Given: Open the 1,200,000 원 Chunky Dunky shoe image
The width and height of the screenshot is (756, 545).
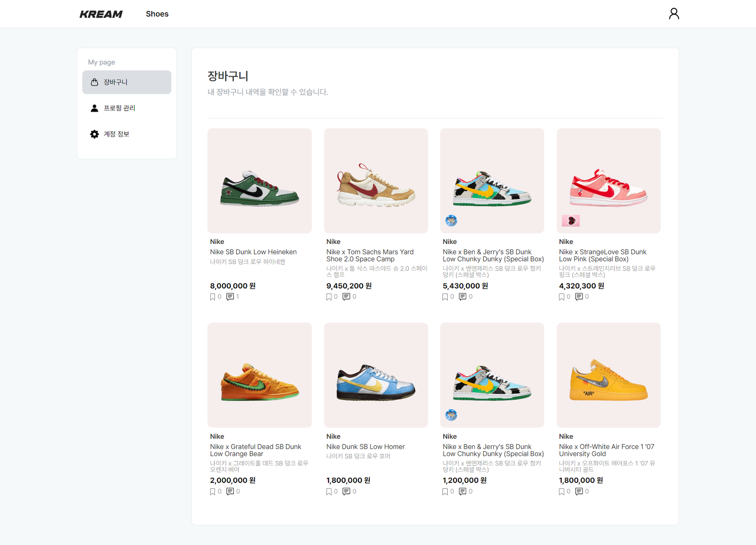Looking at the screenshot, I should click(493, 375).
